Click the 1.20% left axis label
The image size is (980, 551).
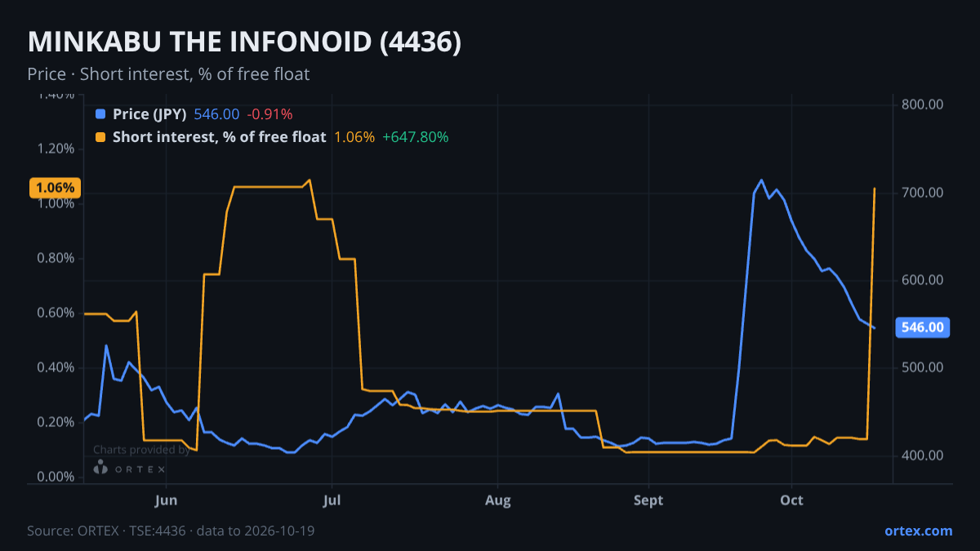(56, 149)
